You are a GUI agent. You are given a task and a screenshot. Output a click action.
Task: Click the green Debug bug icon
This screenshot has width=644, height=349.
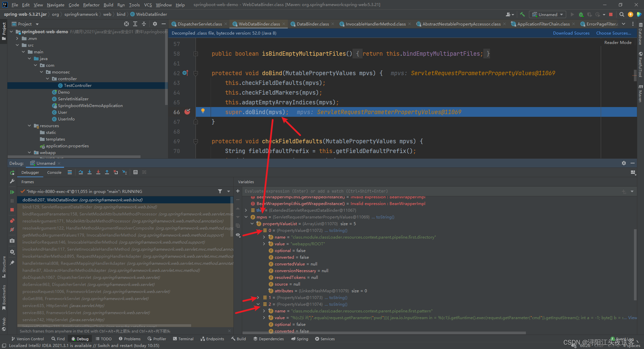tap(581, 14)
